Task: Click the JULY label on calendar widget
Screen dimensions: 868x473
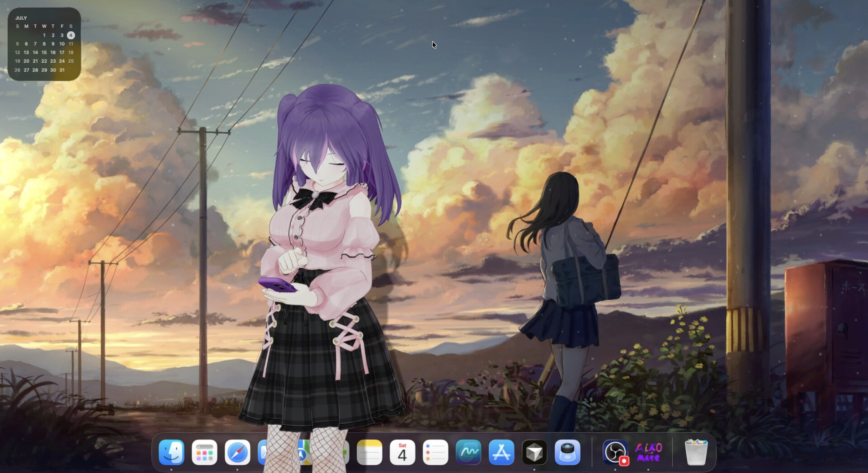Action: point(21,18)
